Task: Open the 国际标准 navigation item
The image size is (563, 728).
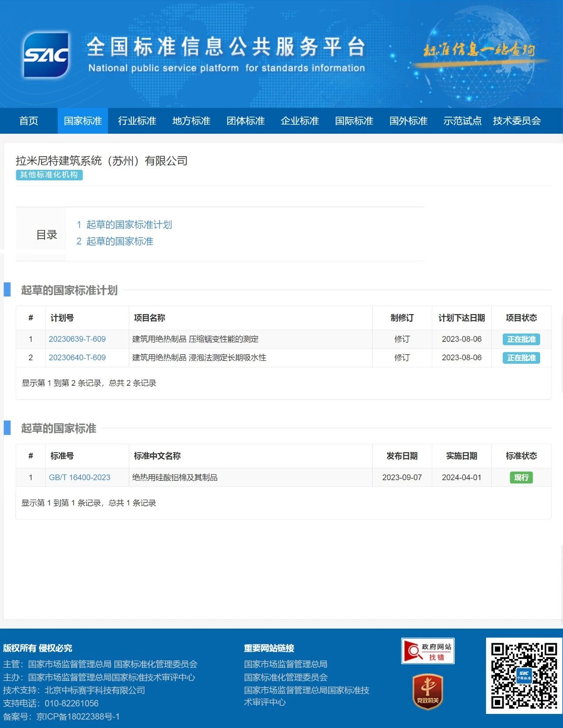Action: click(354, 121)
